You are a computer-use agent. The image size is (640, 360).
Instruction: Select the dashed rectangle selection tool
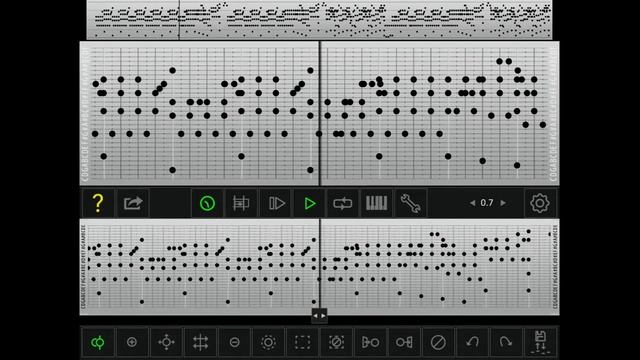[x=302, y=342]
